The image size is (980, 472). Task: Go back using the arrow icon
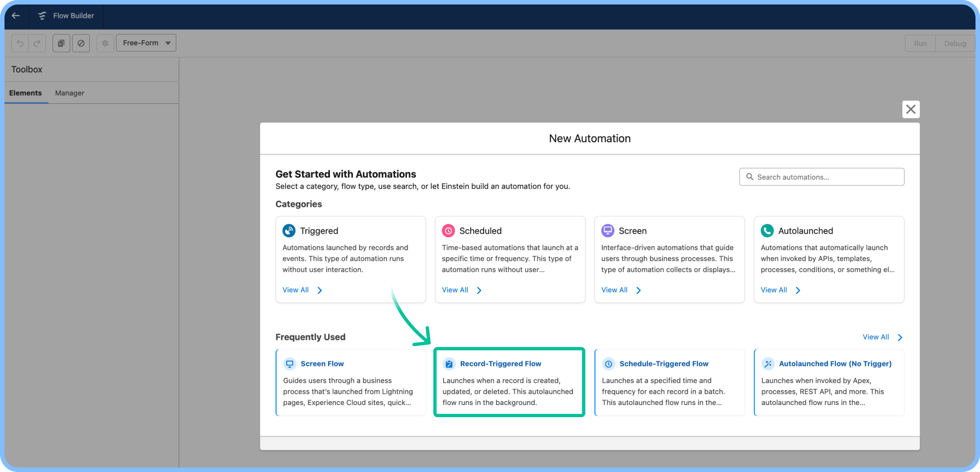[x=16, y=16]
